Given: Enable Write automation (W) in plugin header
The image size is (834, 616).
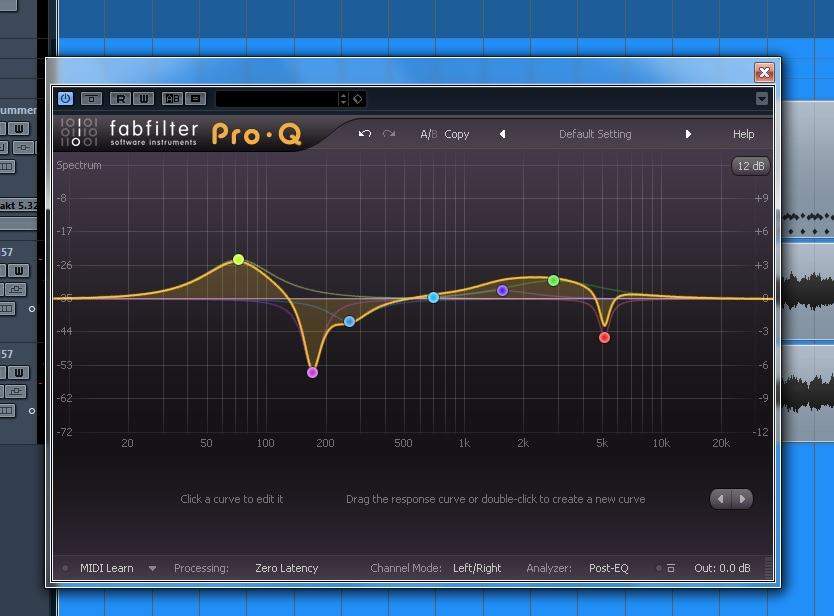Looking at the screenshot, I should (x=144, y=98).
